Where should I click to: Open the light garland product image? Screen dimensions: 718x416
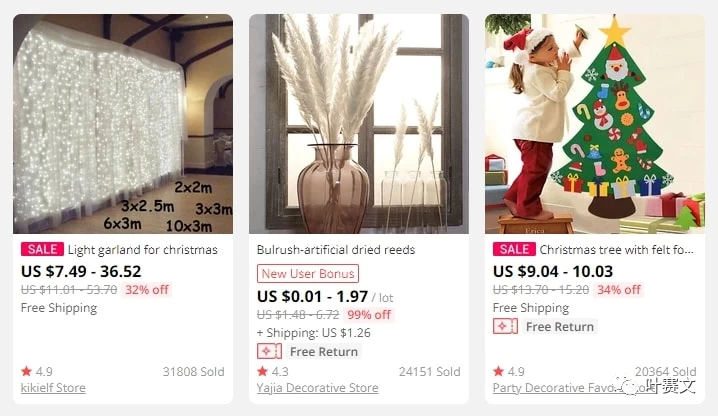pos(123,124)
